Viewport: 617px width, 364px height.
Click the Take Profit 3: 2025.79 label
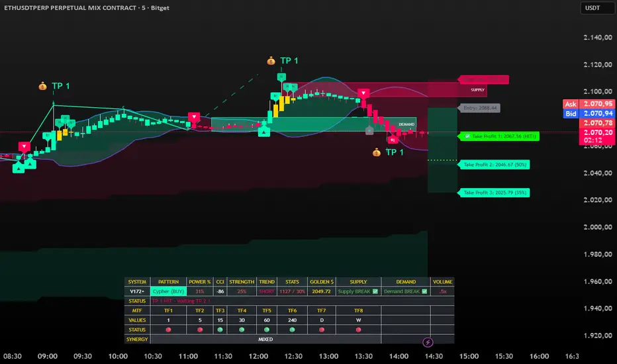(494, 193)
